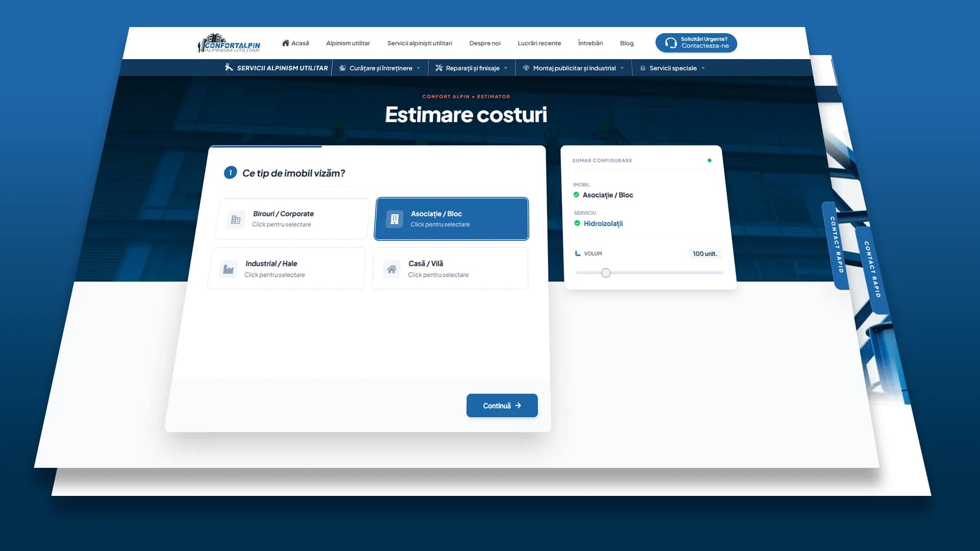Click the Continuă button
Viewport: 980px width, 551px height.
(x=502, y=406)
